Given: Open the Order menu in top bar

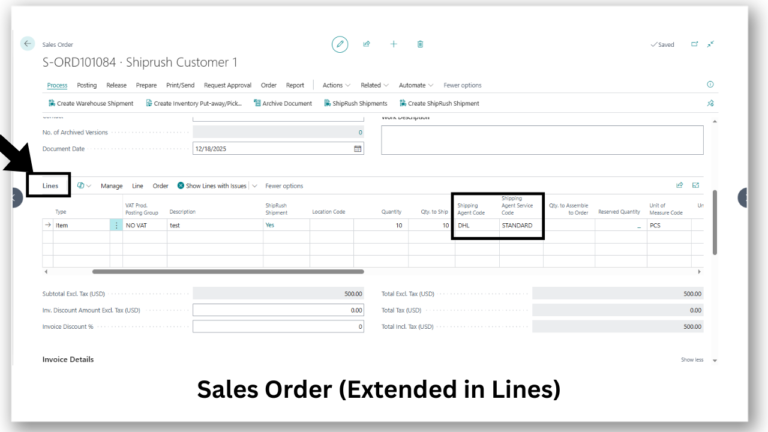Looking at the screenshot, I should pos(268,85).
